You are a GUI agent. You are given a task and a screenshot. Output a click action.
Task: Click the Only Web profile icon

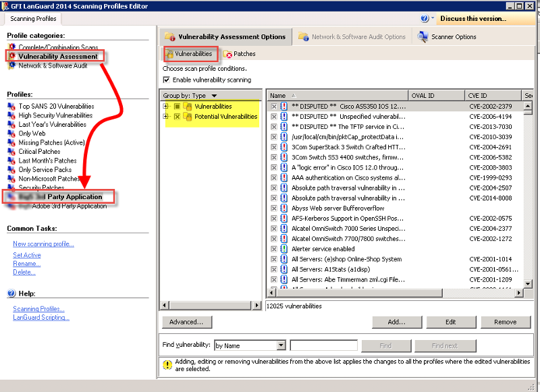click(11, 134)
